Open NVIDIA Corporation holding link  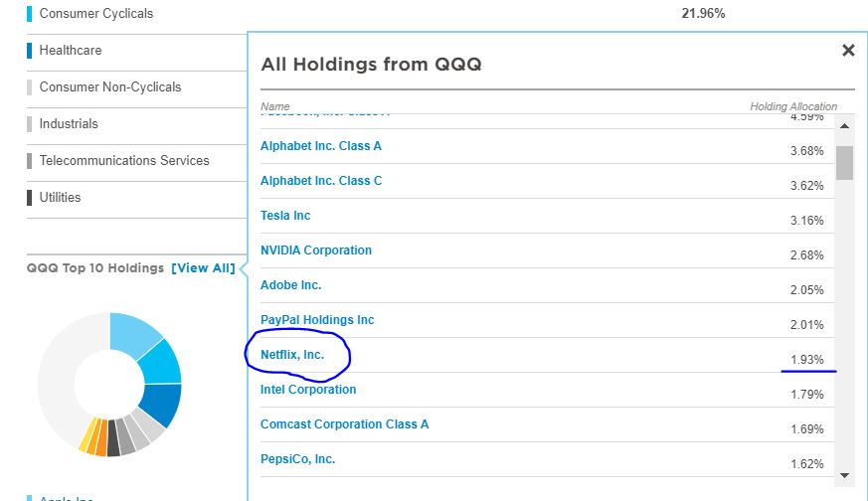[x=316, y=250]
